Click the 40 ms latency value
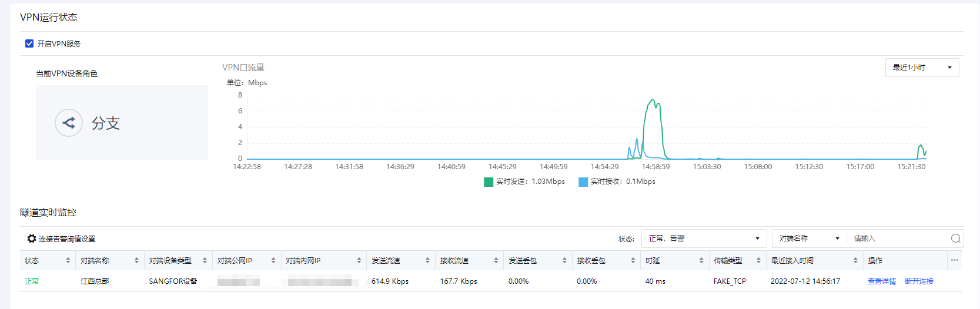980x309 pixels. (x=655, y=281)
